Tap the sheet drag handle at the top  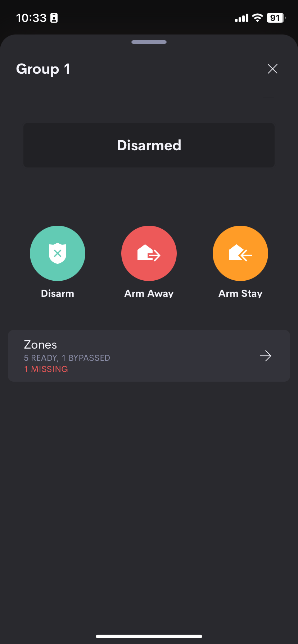149,42
